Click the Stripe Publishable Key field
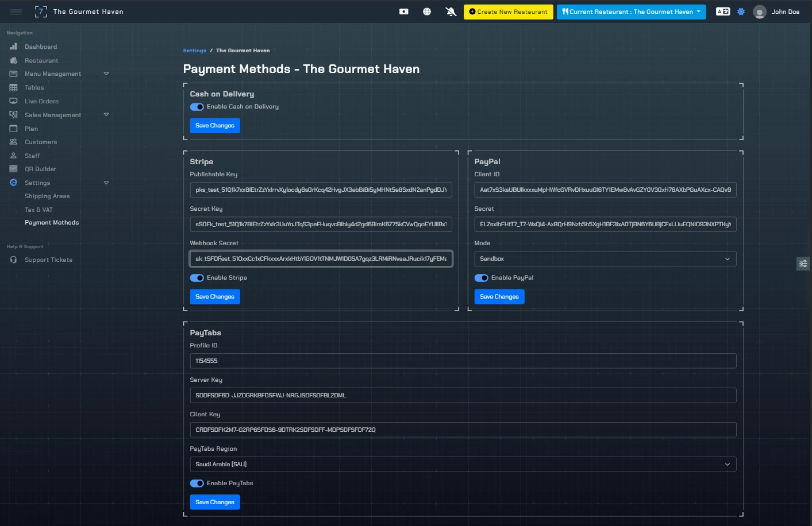This screenshot has width=812, height=526. pos(321,190)
